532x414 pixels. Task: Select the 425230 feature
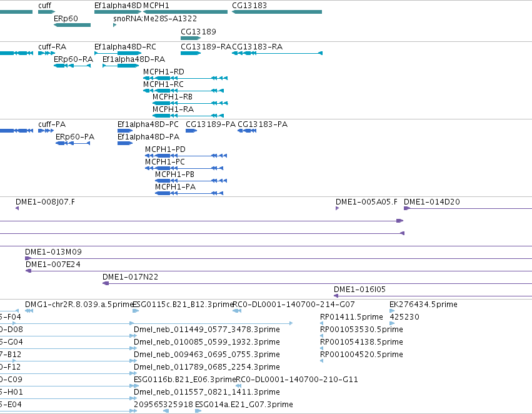[392, 323]
